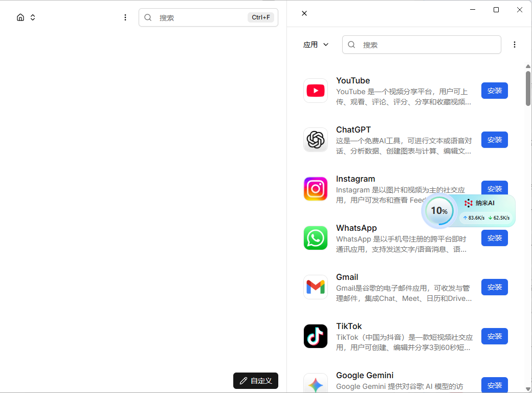Open the three-dot menu left of Ctrl+F search
This screenshot has height=393, width=532.
[x=125, y=17]
